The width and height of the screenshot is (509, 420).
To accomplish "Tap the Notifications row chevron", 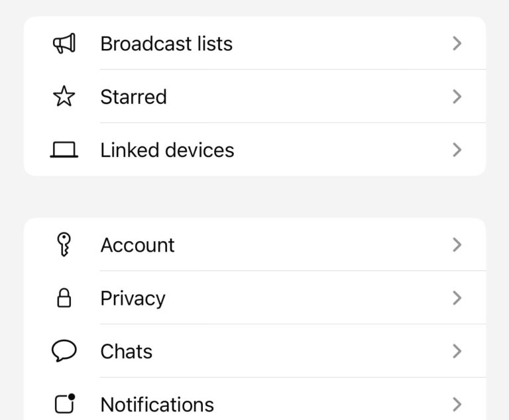I will (x=457, y=403).
